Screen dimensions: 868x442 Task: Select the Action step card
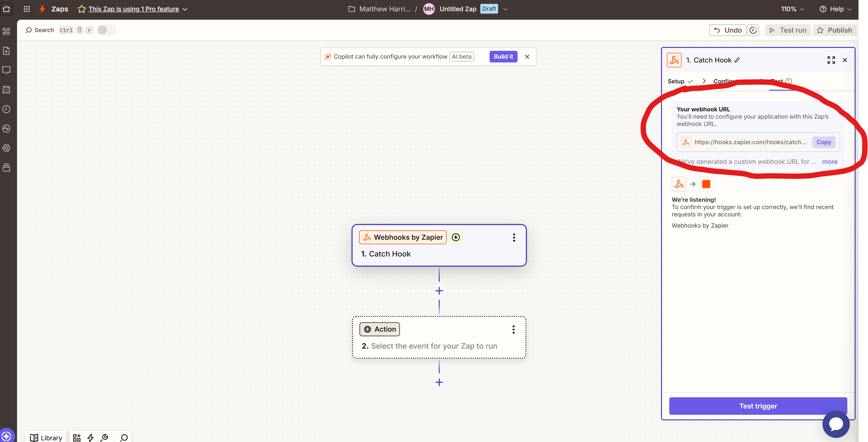point(439,337)
